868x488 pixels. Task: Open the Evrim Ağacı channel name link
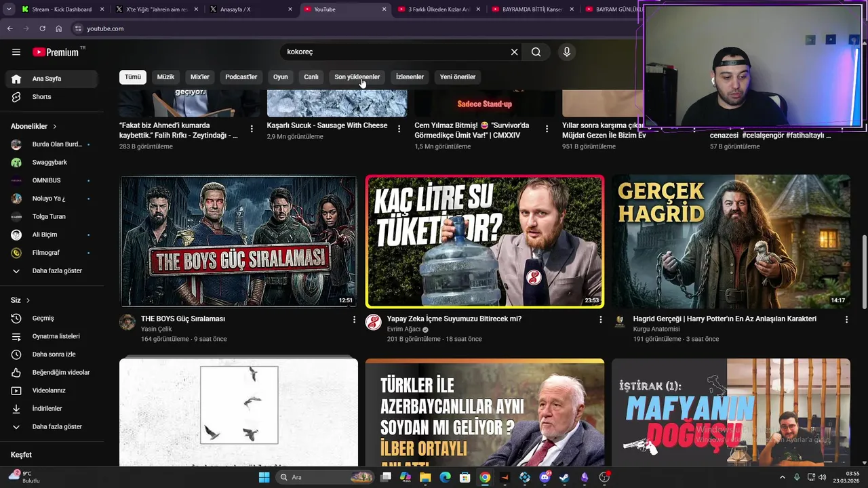pos(403,329)
